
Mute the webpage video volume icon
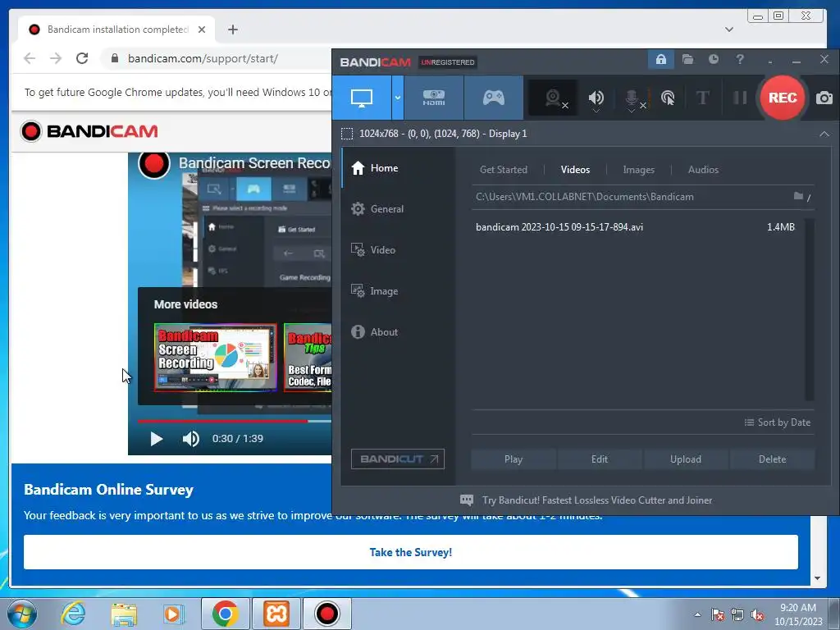tap(190, 439)
